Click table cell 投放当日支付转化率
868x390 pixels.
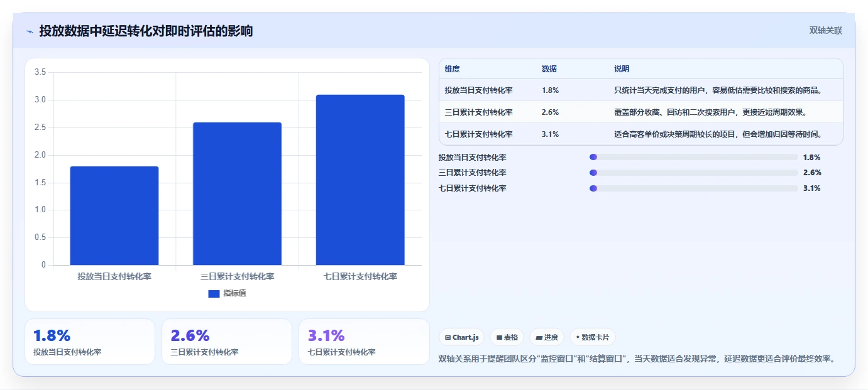coord(478,90)
